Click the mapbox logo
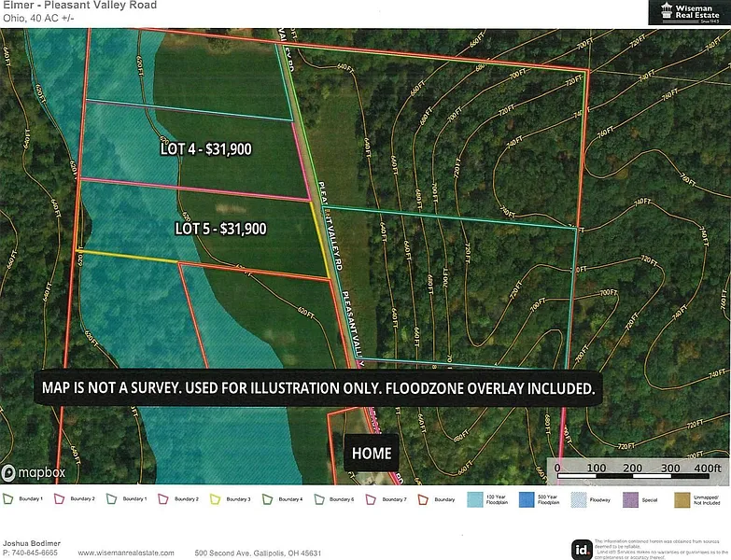Viewport: 731px width, 560px height. [x=35, y=472]
